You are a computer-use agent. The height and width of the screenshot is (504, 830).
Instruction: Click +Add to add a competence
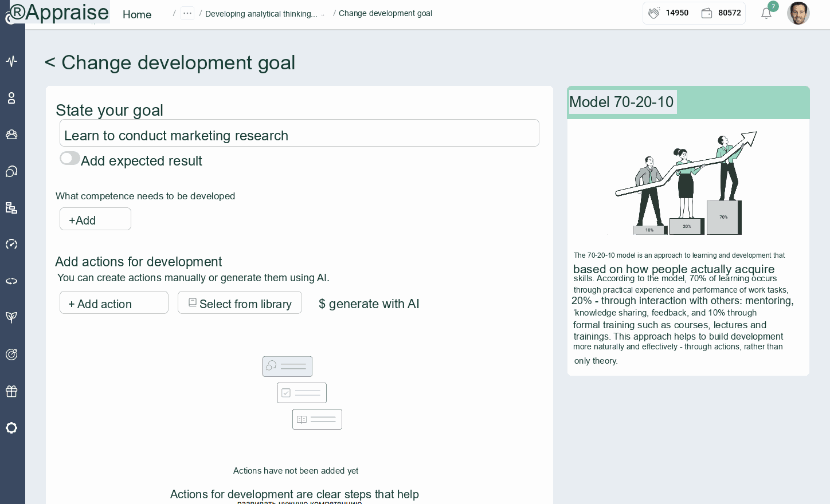pyautogui.click(x=95, y=219)
